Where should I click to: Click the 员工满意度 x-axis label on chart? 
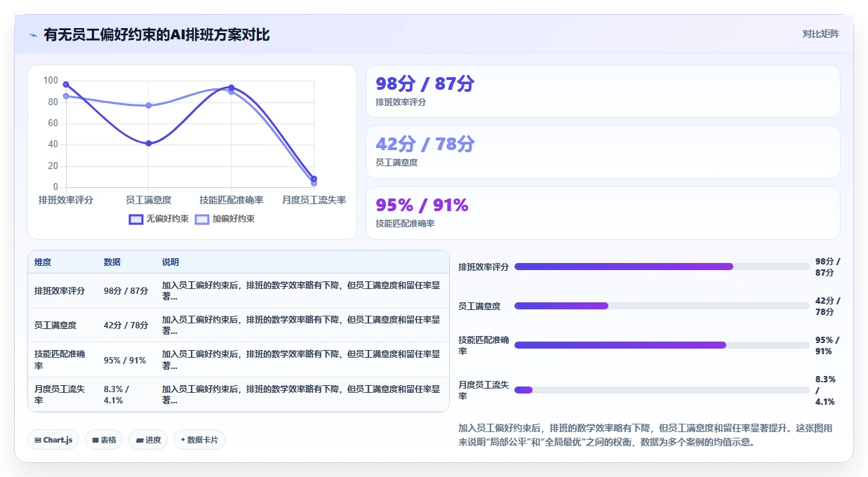[149, 200]
